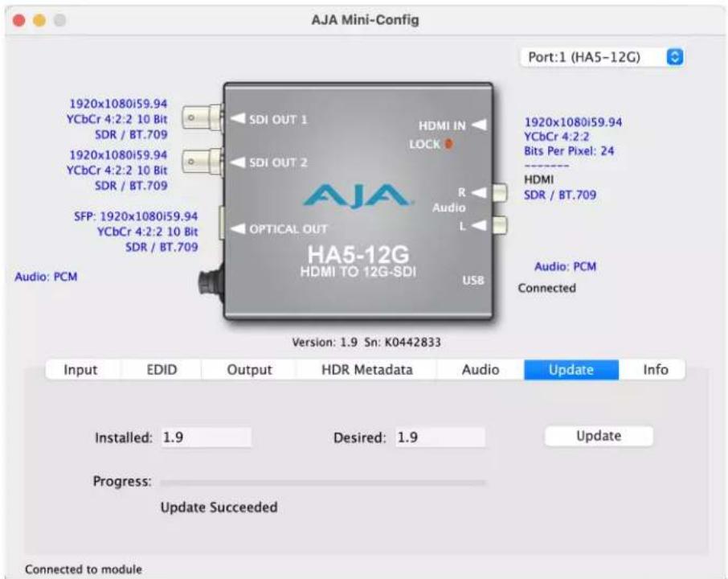Select the Update tab

click(571, 370)
